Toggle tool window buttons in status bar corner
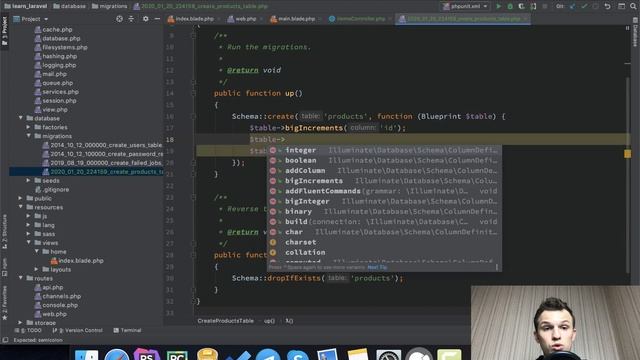Screen dimensions: 640x360 [5, 340]
